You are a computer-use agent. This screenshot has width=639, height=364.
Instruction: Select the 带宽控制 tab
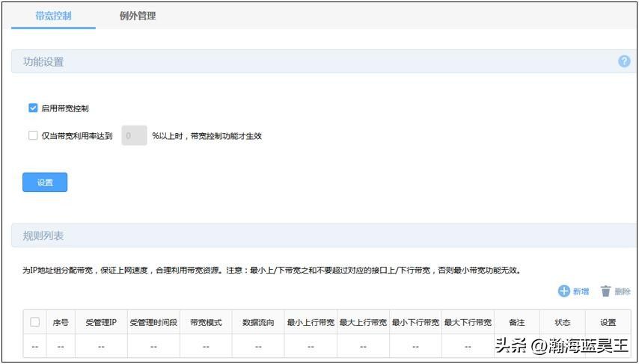coord(53,16)
